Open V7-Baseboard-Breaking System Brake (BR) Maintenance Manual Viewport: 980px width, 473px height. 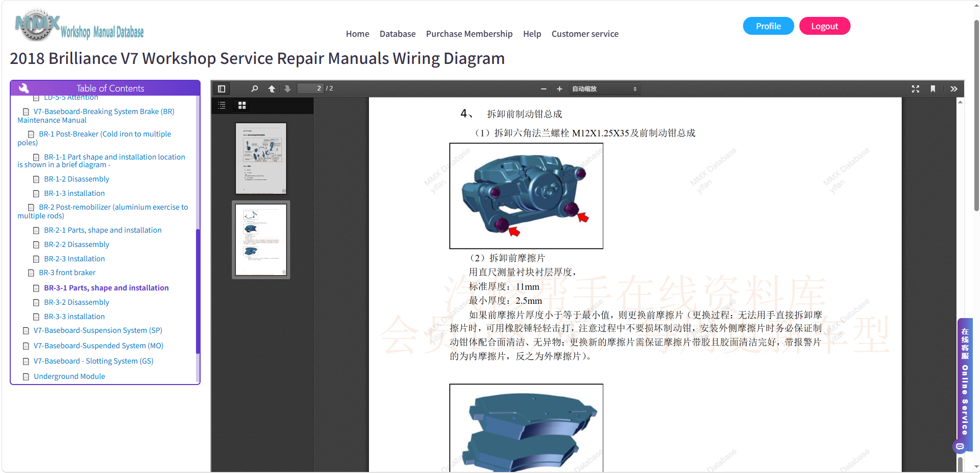[x=96, y=116]
